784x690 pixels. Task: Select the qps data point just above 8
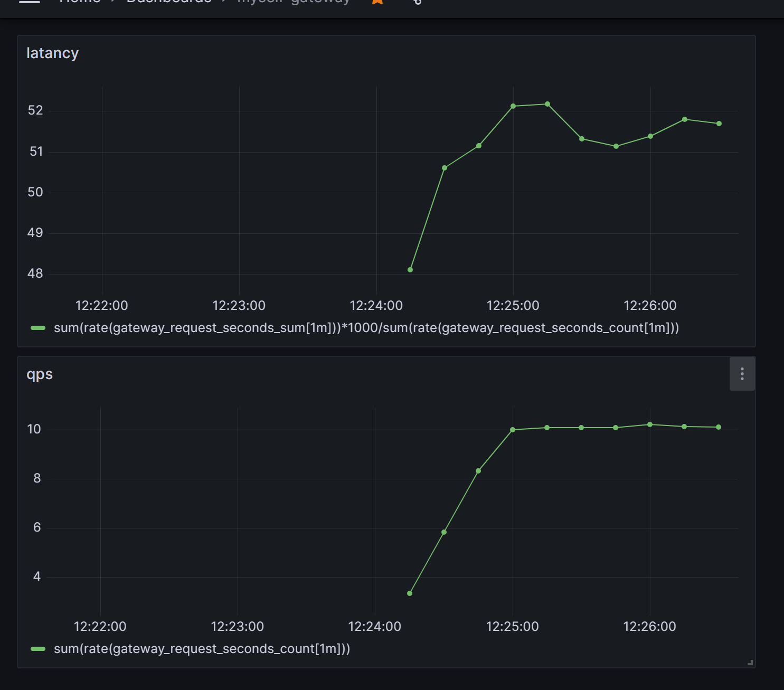(x=478, y=471)
